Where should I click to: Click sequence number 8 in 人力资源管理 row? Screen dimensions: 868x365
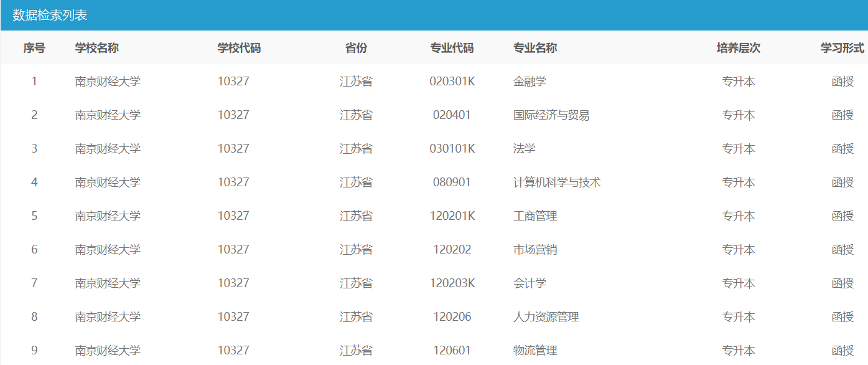click(34, 317)
